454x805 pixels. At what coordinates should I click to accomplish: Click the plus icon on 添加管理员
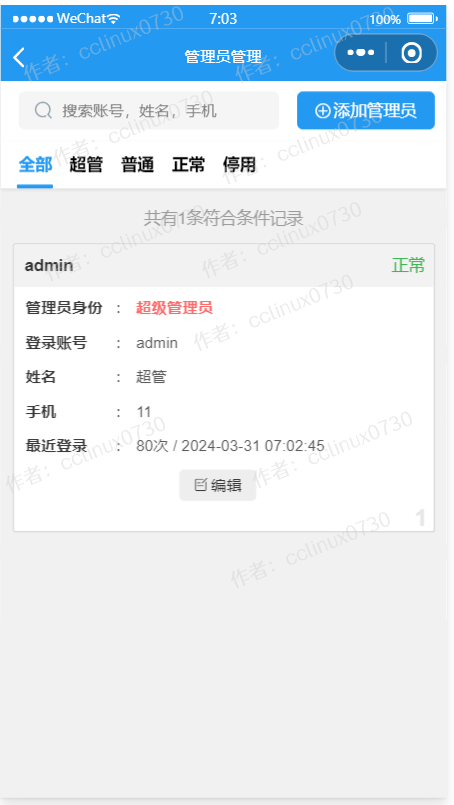tap(322, 110)
